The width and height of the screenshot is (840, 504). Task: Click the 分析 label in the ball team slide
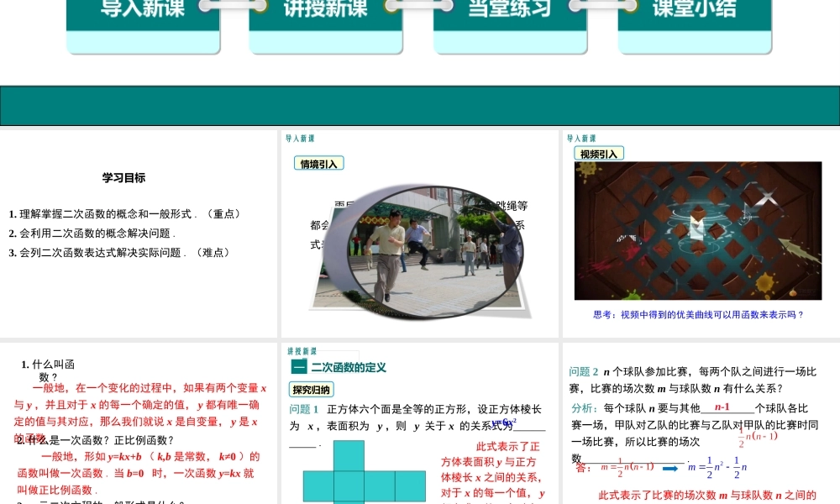(x=584, y=408)
